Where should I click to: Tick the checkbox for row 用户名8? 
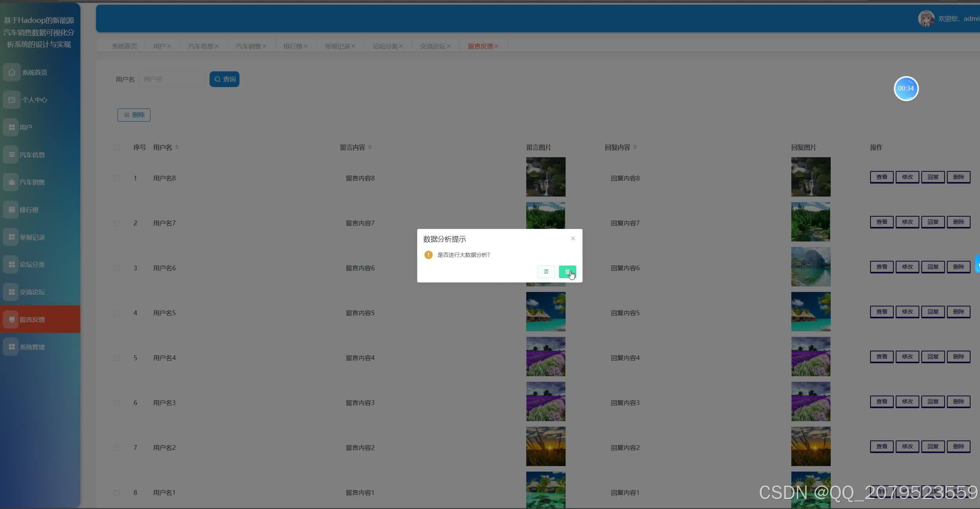click(117, 178)
